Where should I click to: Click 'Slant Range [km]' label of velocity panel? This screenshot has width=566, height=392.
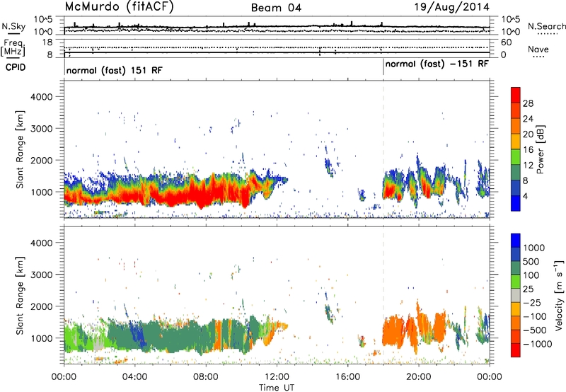click(x=20, y=296)
